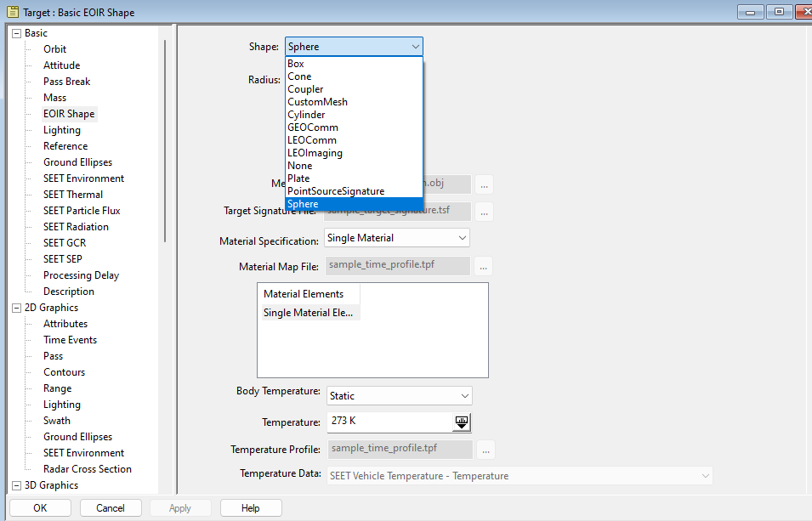Select Box from the Shape list
Viewport: 812px width, 521px height.
click(x=295, y=63)
